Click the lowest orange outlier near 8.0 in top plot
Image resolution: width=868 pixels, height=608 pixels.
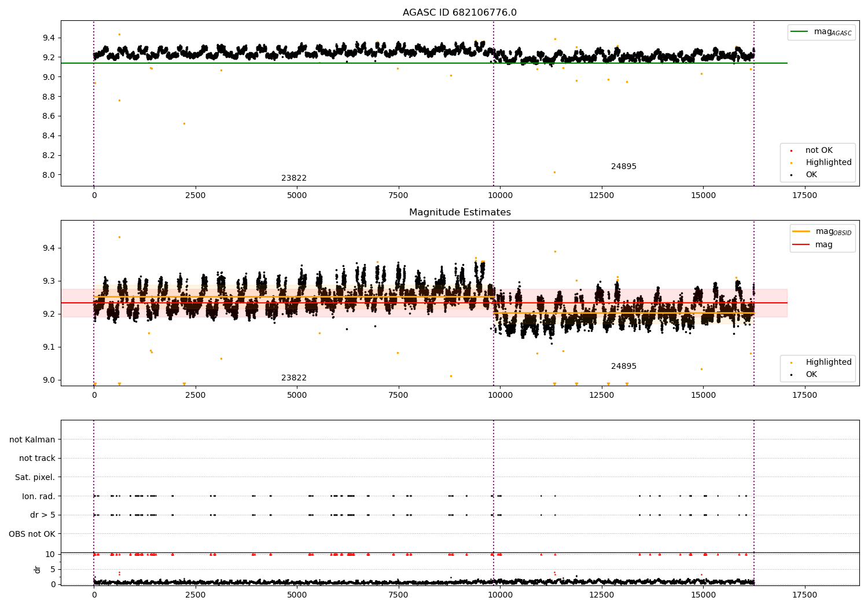pos(554,172)
